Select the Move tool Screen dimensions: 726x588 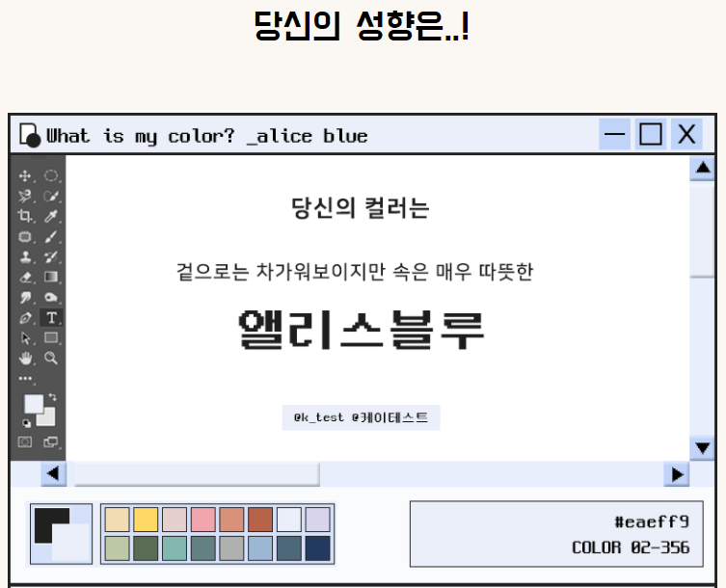point(25,176)
